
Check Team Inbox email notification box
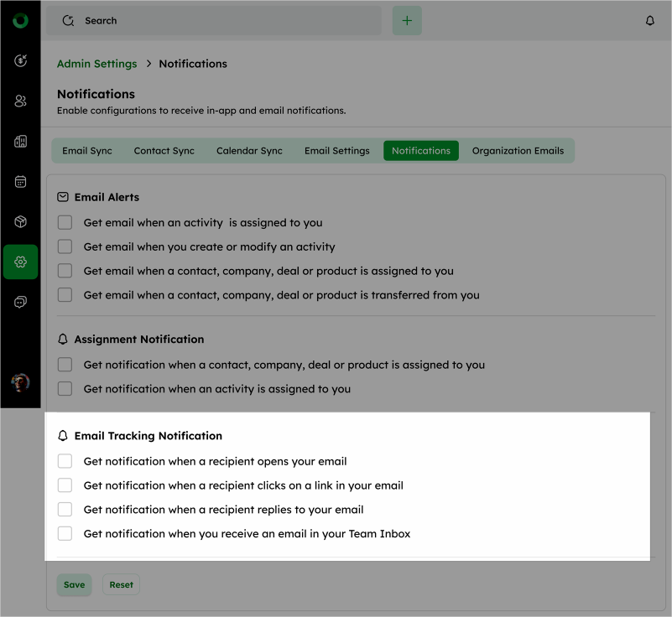pyautogui.click(x=65, y=533)
